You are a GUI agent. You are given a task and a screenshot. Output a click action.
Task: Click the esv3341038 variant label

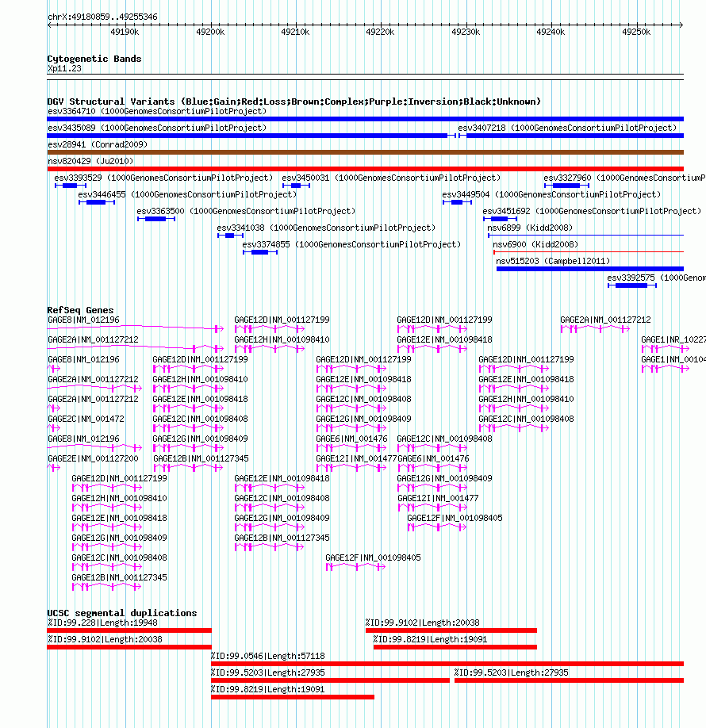[x=326, y=228]
